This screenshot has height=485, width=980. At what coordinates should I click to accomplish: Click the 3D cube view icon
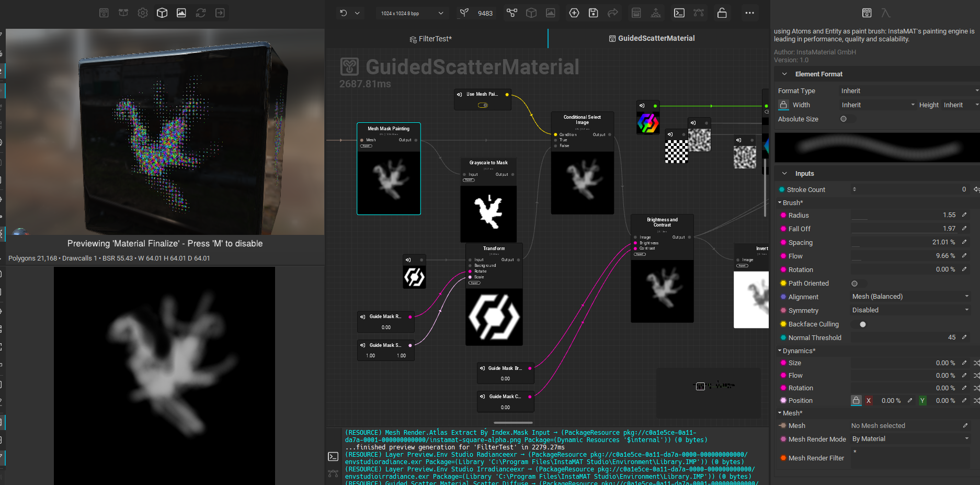coord(162,13)
